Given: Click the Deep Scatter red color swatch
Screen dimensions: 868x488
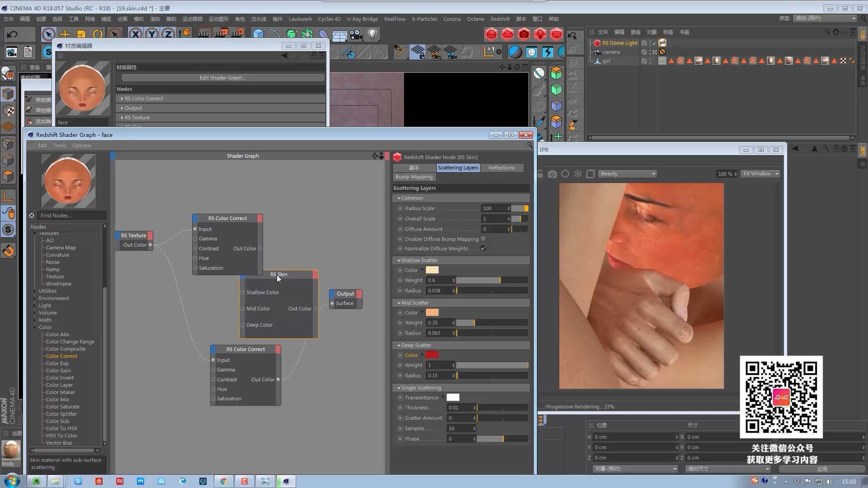Looking at the screenshot, I should click(432, 355).
